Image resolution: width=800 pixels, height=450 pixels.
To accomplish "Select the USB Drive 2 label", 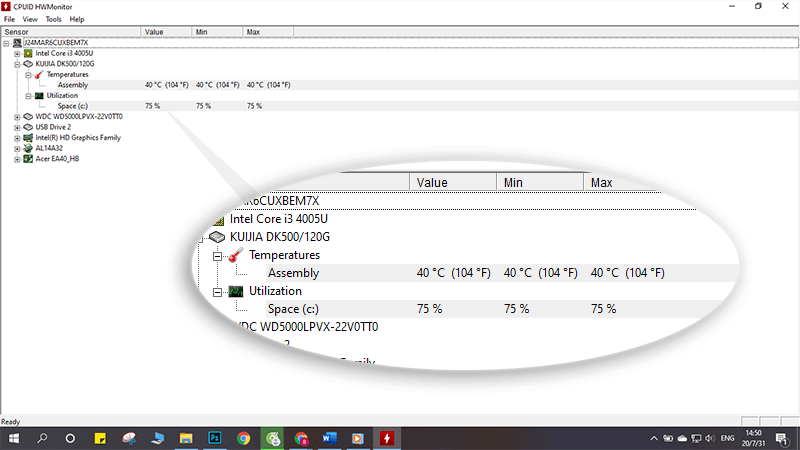I will (x=53, y=127).
